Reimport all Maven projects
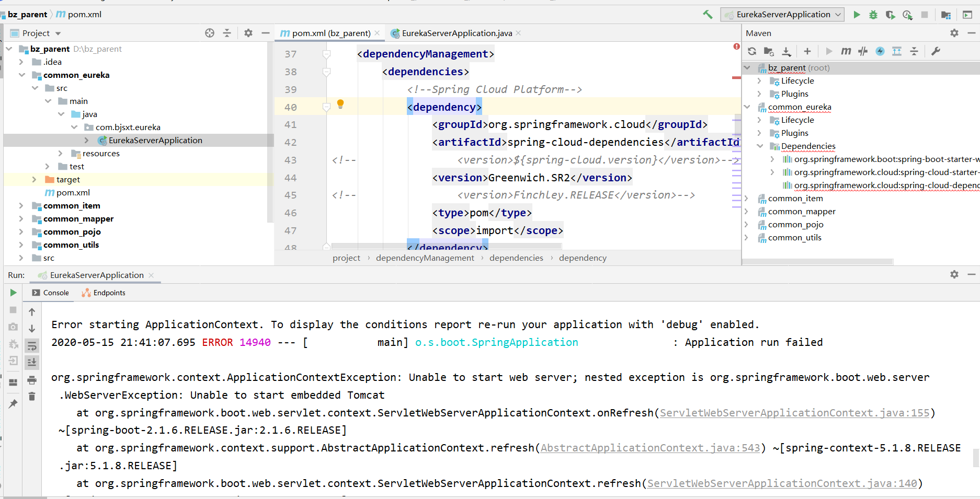Viewport: 980px width, 499px height. [752, 51]
